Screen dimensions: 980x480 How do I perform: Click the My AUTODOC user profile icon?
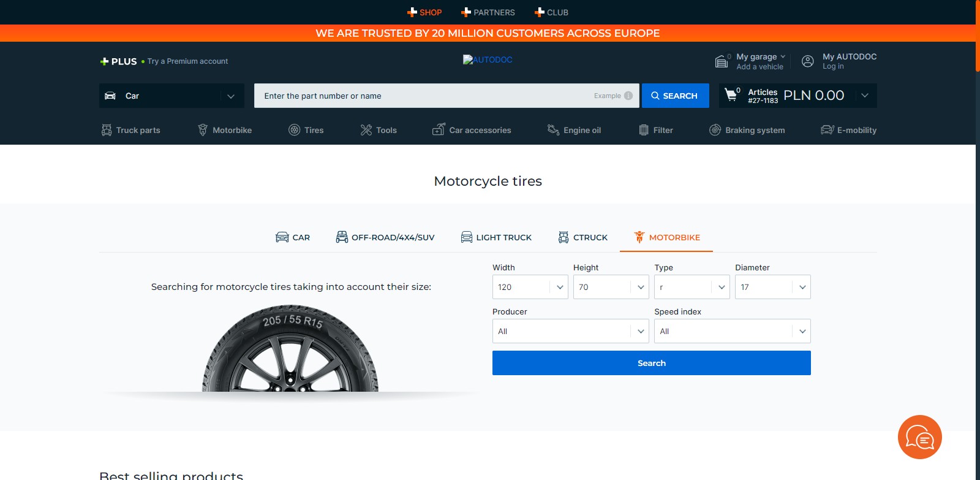(808, 61)
